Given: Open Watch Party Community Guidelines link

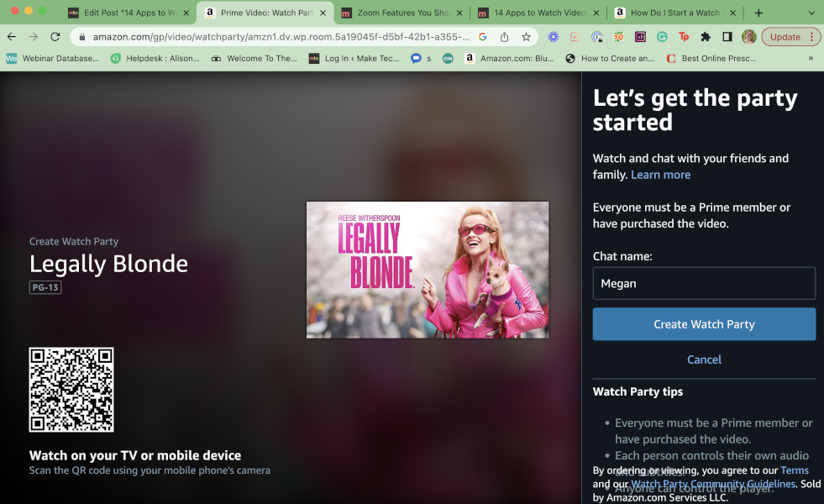Looking at the screenshot, I should (x=713, y=484).
